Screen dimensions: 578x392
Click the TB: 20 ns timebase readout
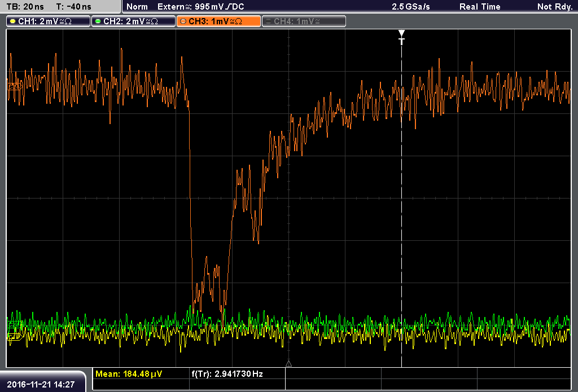[25, 7]
